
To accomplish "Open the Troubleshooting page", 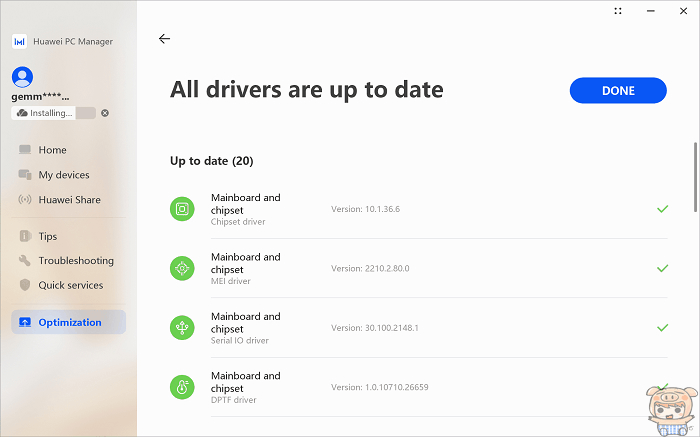I will (76, 261).
